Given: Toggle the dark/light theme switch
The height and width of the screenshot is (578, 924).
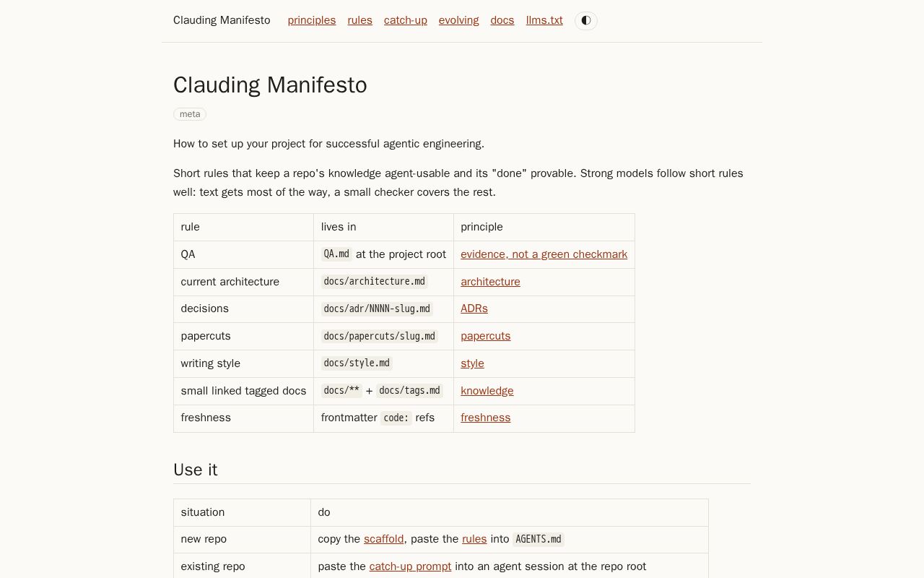Looking at the screenshot, I should click(x=586, y=20).
